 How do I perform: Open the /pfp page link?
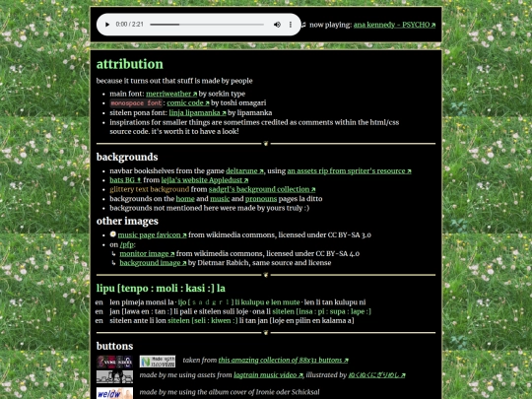click(x=127, y=244)
